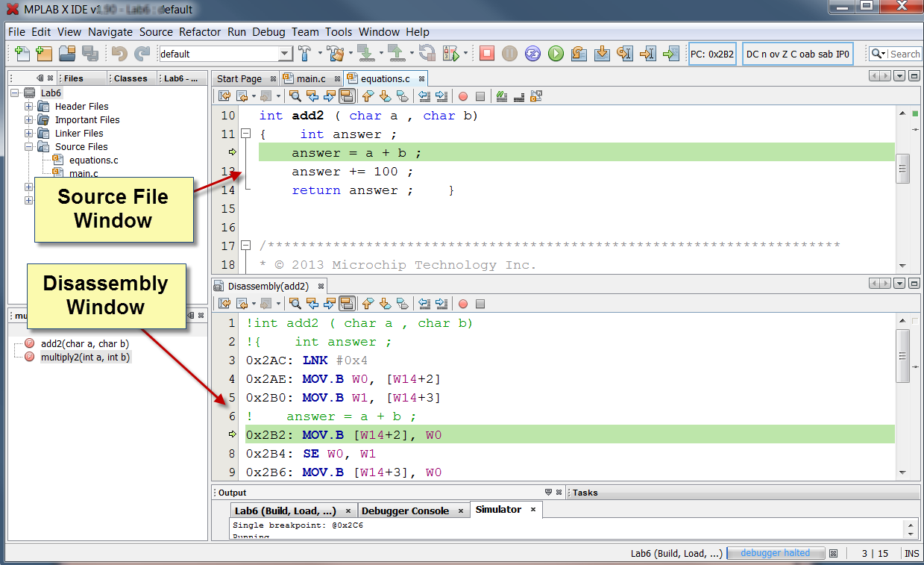924x565 pixels.
Task: Toggle Highlight Search in source editor toolbar
Action: click(346, 96)
